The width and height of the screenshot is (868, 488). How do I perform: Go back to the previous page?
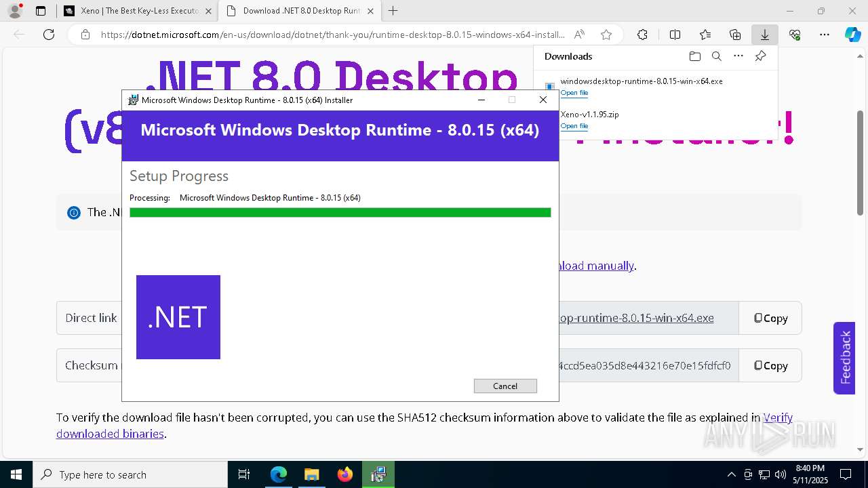20,35
